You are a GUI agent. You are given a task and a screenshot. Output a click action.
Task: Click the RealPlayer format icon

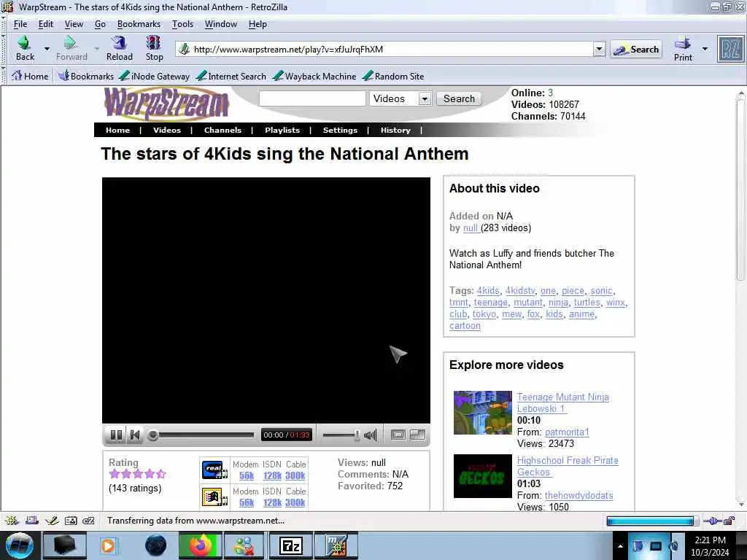point(214,470)
